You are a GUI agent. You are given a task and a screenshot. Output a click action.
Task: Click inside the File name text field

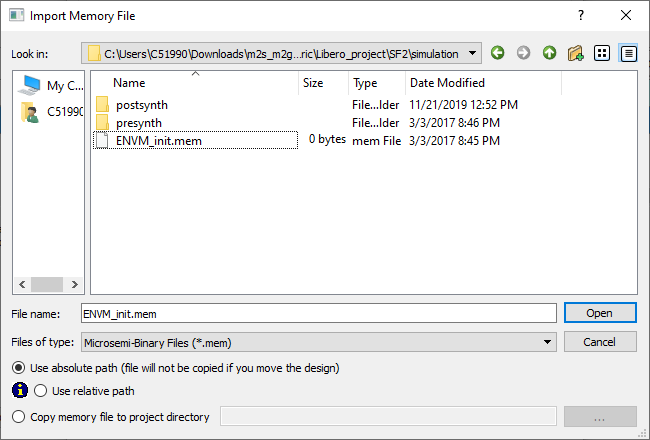pyautogui.click(x=318, y=313)
